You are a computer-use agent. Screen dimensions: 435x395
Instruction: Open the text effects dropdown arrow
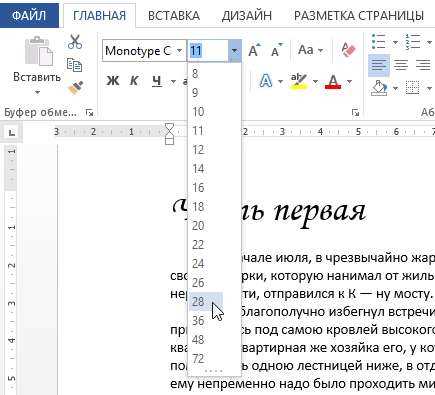pyautogui.click(x=280, y=81)
